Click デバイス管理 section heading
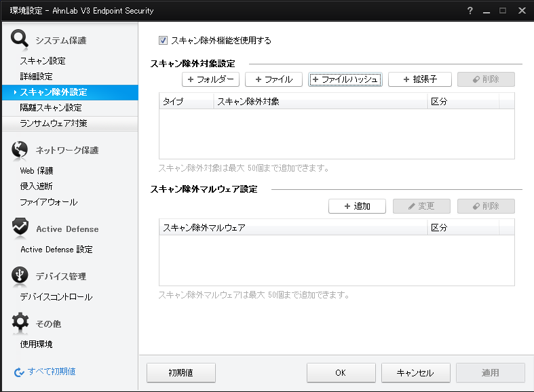The image size is (534, 392). [x=61, y=276]
